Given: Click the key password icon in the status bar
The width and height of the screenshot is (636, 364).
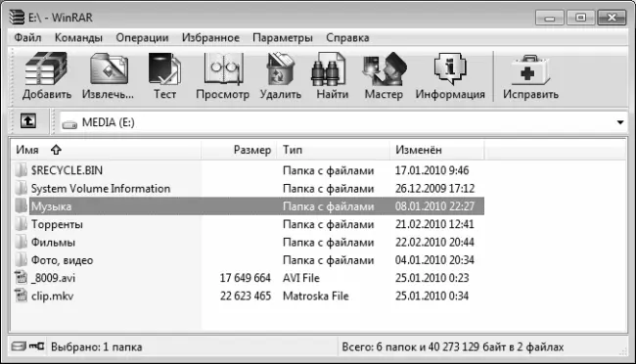Looking at the screenshot, I should [36, 345].
